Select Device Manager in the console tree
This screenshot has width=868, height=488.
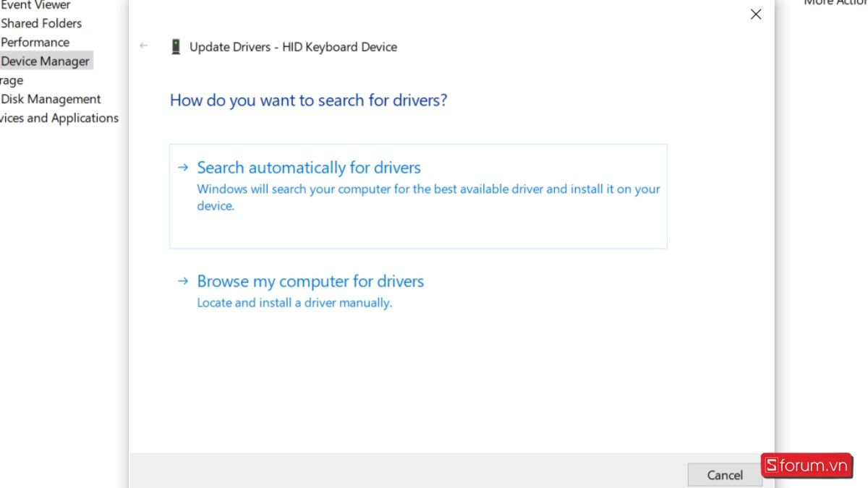[x=46, y=61]
